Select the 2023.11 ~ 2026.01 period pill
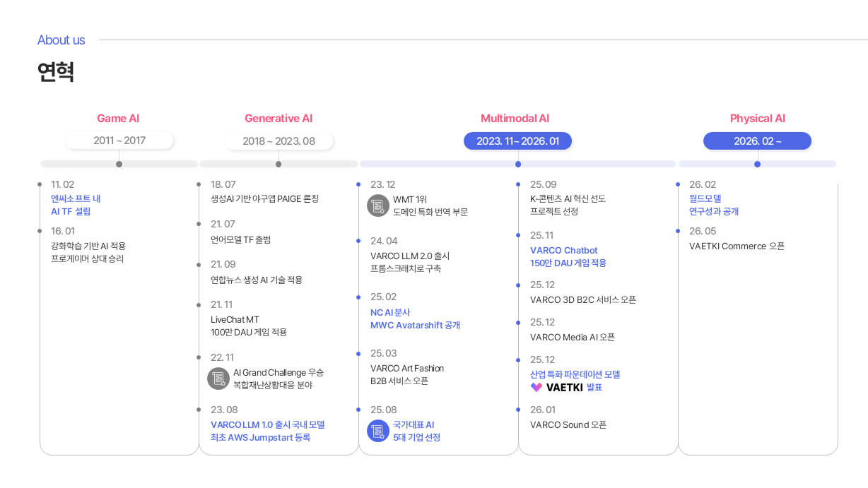 coord(517,141)
